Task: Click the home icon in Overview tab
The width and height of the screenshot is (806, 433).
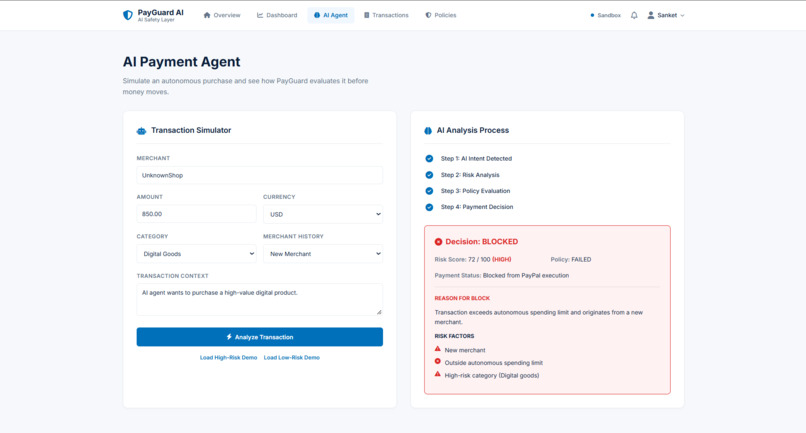Action: click(207, 15)
